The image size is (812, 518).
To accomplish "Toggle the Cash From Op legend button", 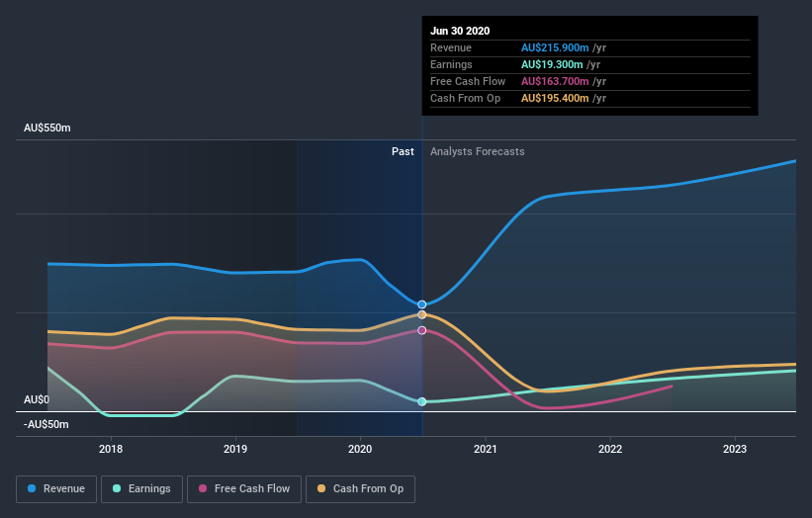I will coord(360,489).
